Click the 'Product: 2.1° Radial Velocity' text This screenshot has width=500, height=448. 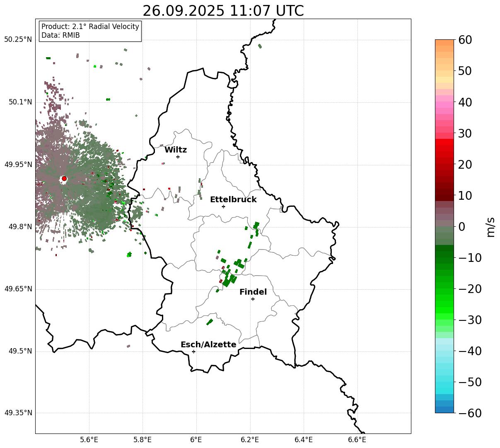point(90,27)
